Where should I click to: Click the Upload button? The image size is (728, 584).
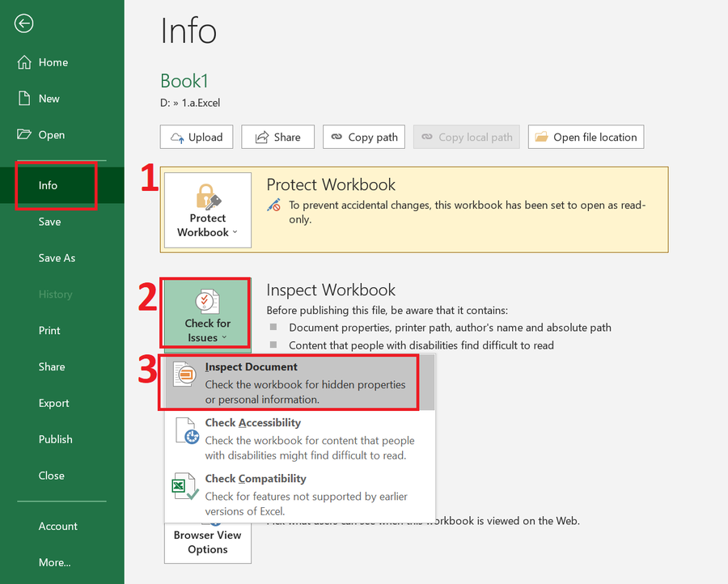[x=197, y=137]
